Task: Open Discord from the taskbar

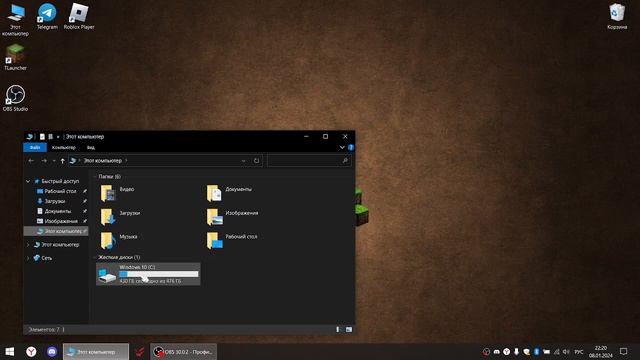Action: [52, 351]
